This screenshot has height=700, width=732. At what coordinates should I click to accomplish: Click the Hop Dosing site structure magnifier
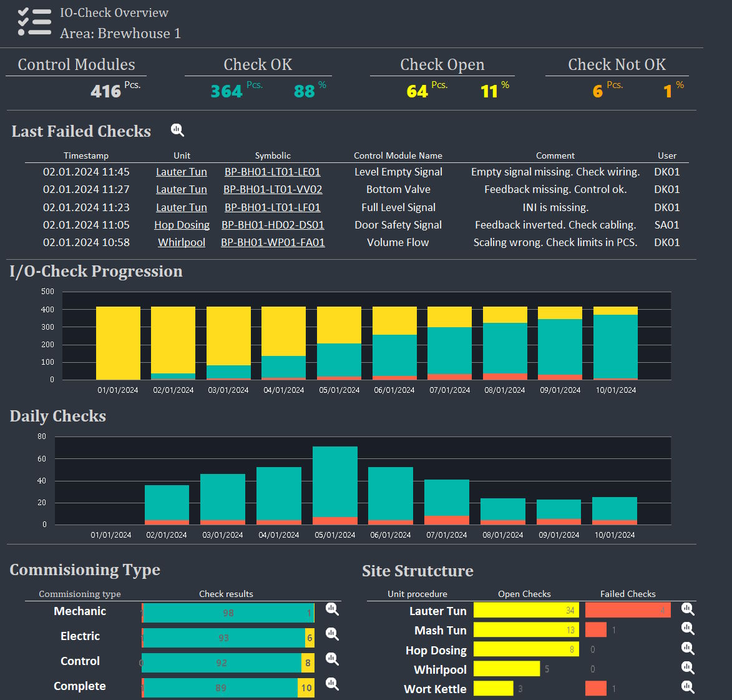[688, 648]
